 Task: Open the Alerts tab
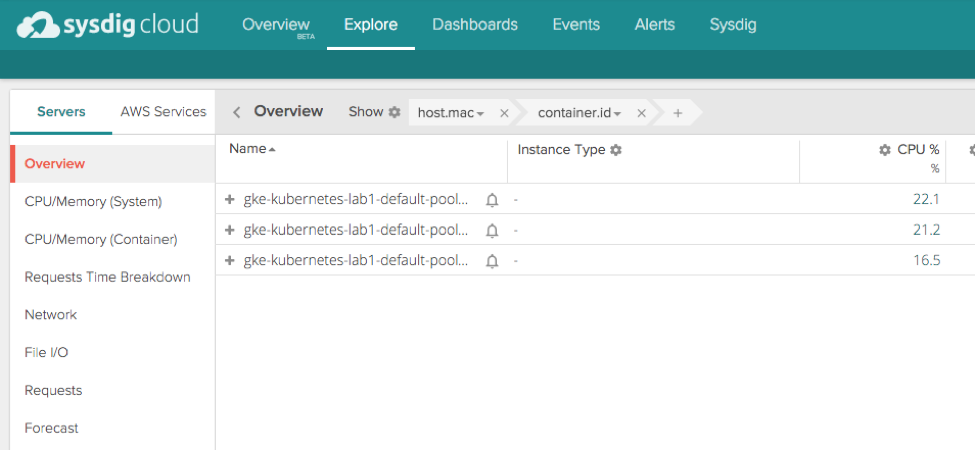click(x=655, y=25)
